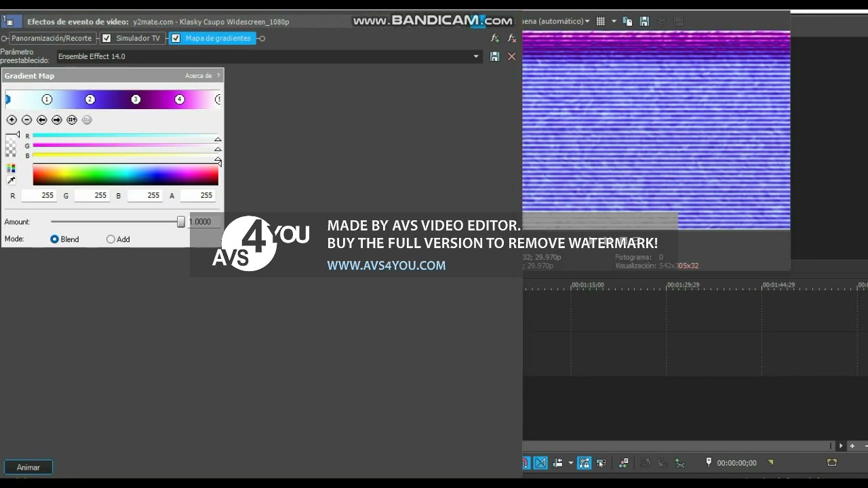Viewport: 868px width, 488px height.
Task: Open the preset dropdown arrow
Action: click(476, 57)
